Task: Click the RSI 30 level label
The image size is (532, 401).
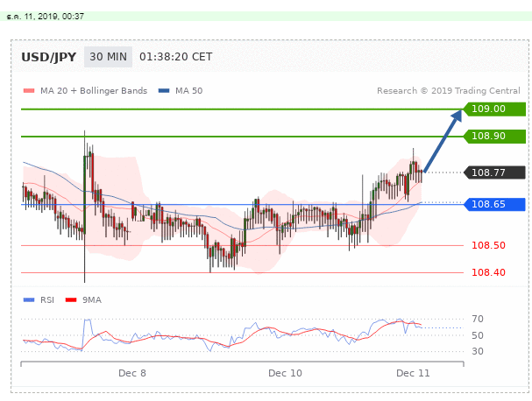Action: pyautogui.click(x=478, y=351)
